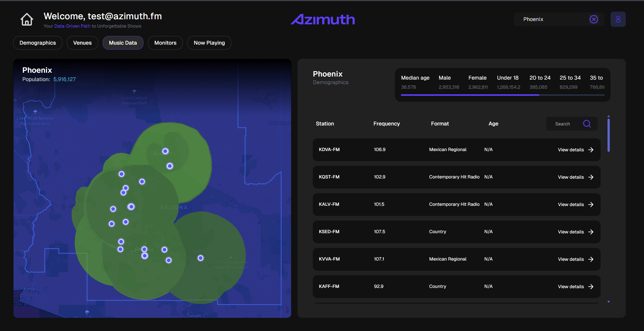
Task: Click the Female population 2,962,811
Action: (478, 87)
